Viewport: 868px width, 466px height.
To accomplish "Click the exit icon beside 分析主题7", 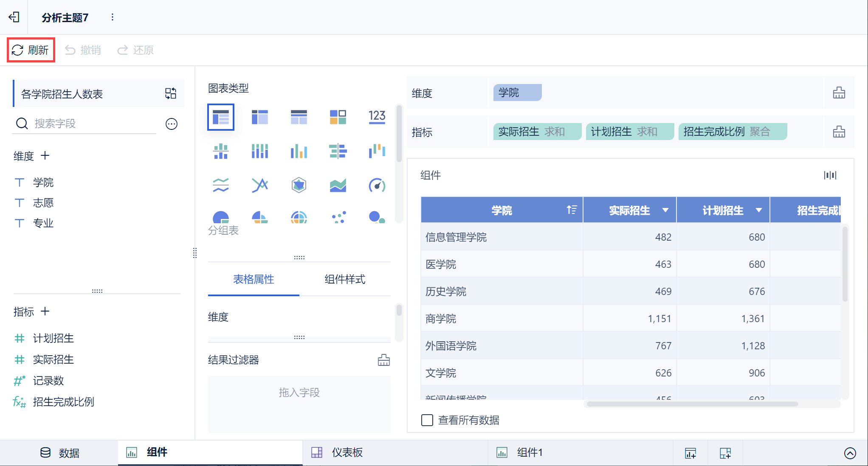I will tap(14, 17).
